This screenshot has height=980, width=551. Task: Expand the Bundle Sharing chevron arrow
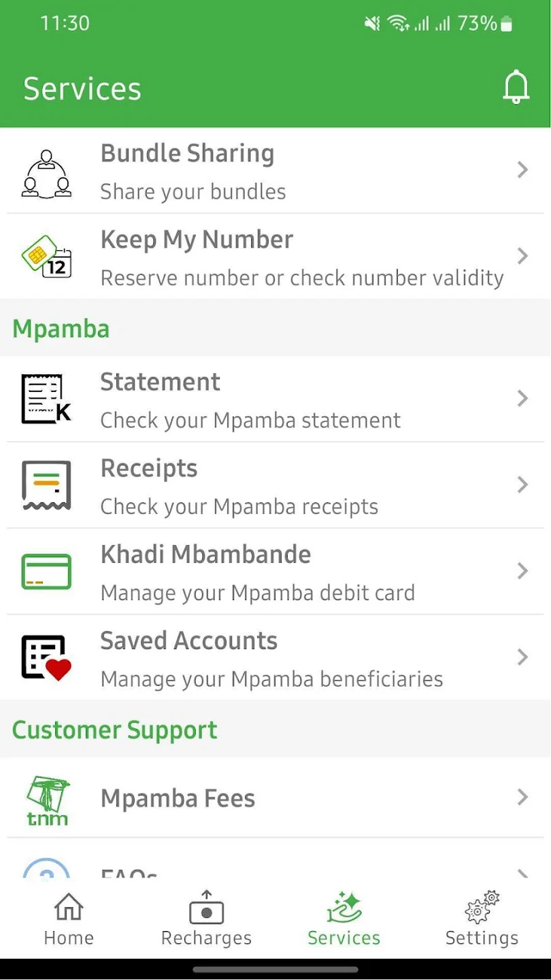coord(522,170)
